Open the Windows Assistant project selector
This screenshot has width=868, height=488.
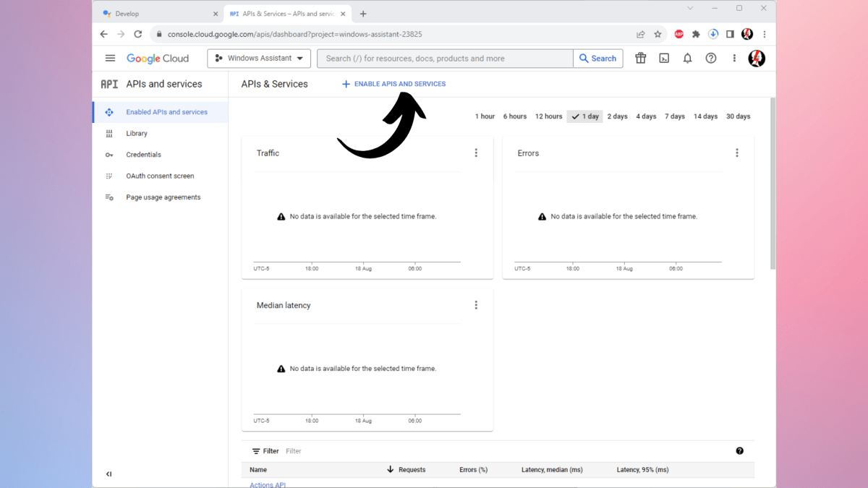coord(259,59)
